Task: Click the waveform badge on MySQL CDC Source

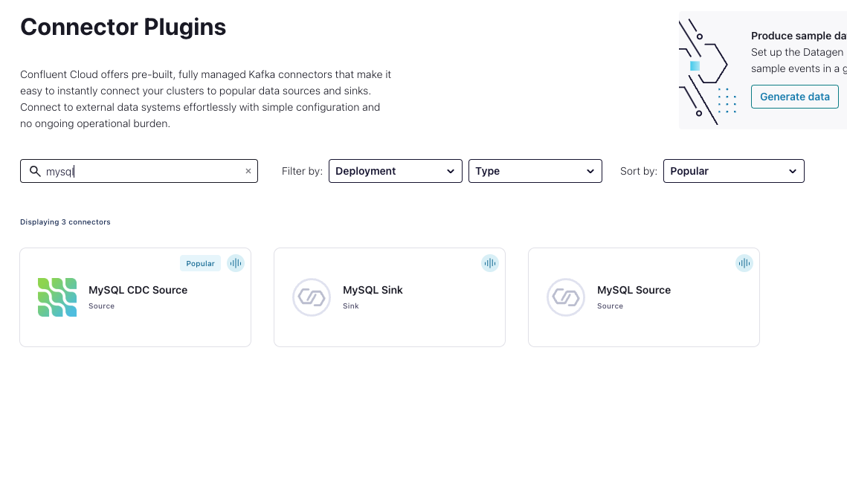Action: point(236,263)
